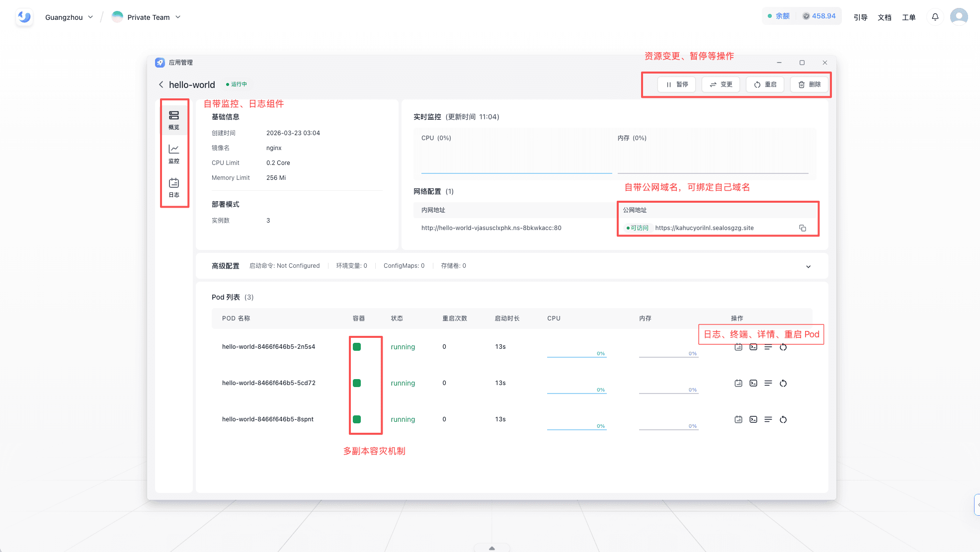
Task: View details for pod 8spnt
Action: point(768,419)
